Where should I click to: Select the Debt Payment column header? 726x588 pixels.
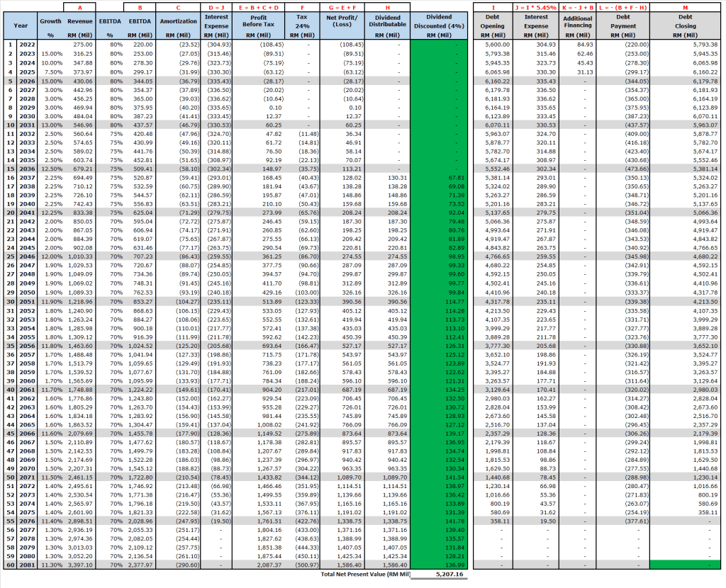[x=622, y=26]
